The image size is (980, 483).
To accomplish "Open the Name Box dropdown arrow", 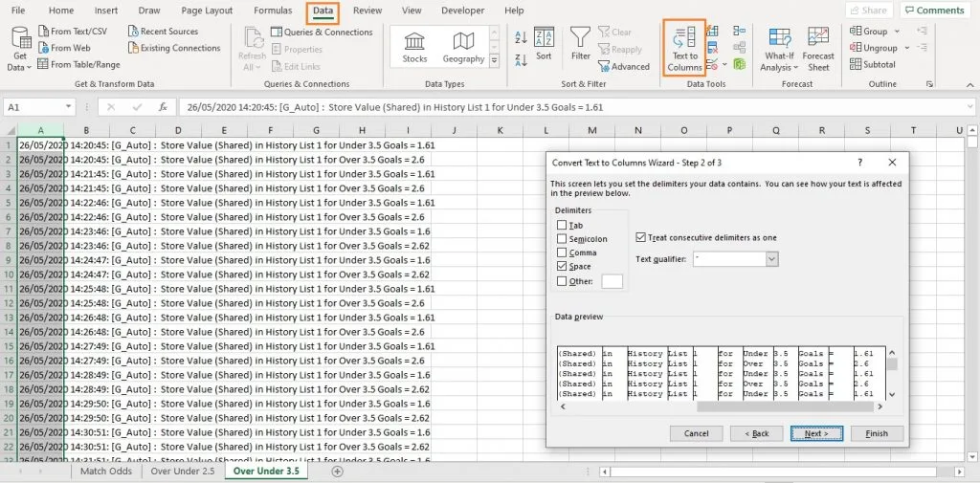I will (x=69, y=107).
